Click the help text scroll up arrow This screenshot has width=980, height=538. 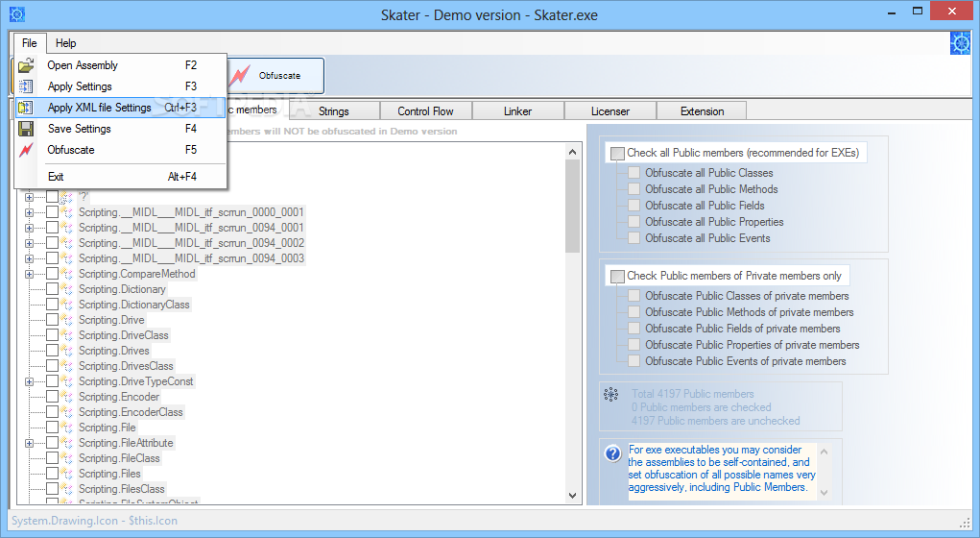pyautogui.click(x=824, y=451)
